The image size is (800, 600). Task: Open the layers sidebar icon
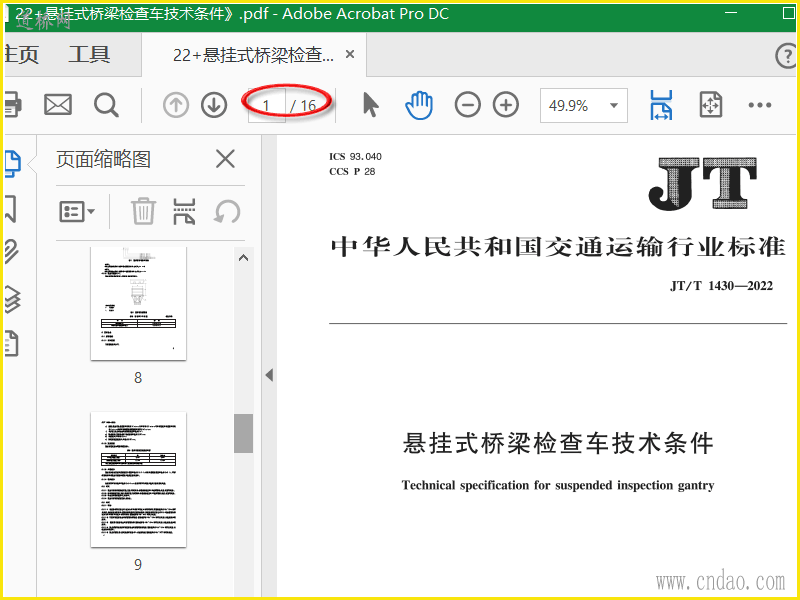point(12,298)
